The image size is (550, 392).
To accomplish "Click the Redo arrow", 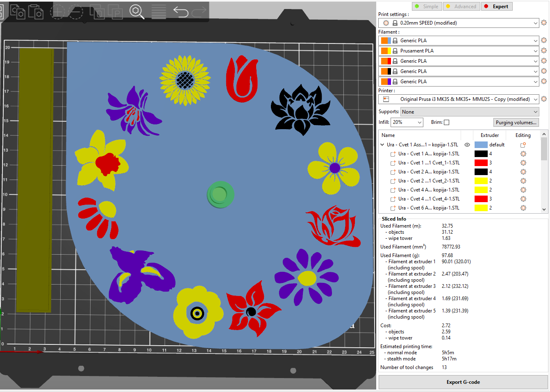I will [x=199, y=11].
